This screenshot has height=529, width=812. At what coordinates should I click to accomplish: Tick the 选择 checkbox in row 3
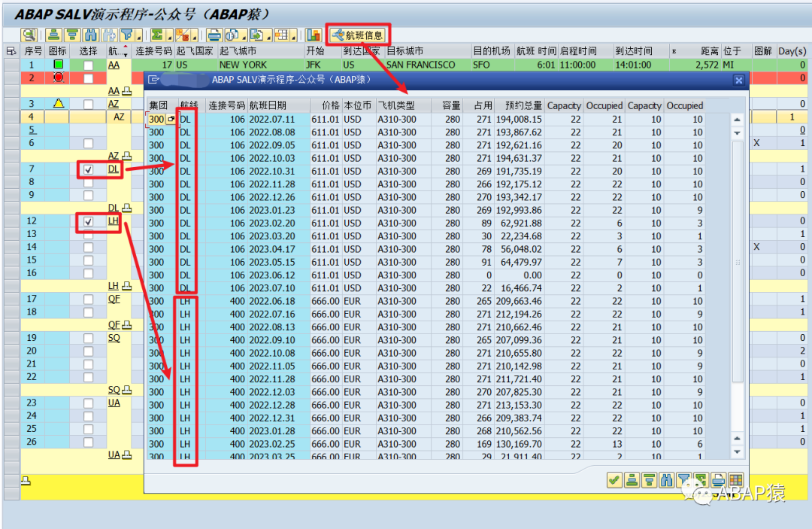89,104
